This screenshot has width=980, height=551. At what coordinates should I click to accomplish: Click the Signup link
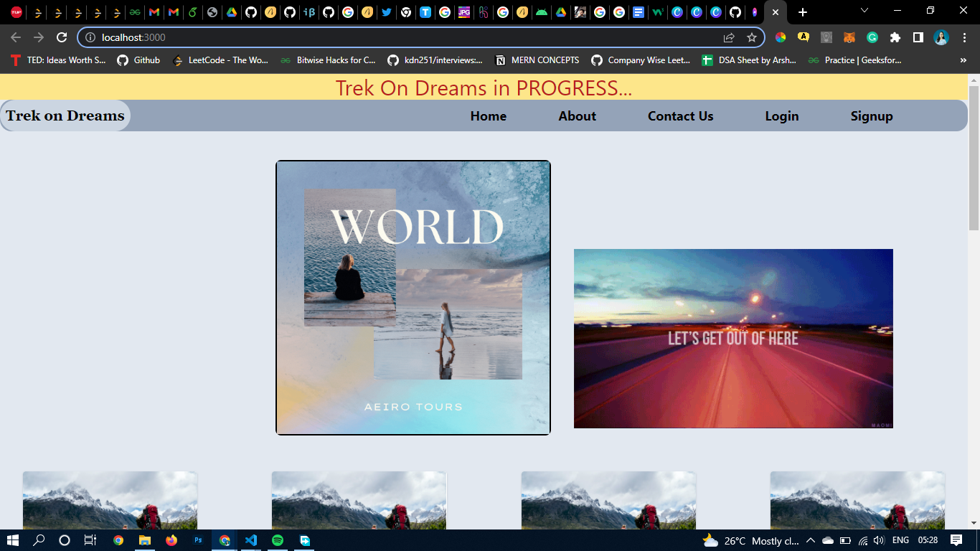(871, 116)
